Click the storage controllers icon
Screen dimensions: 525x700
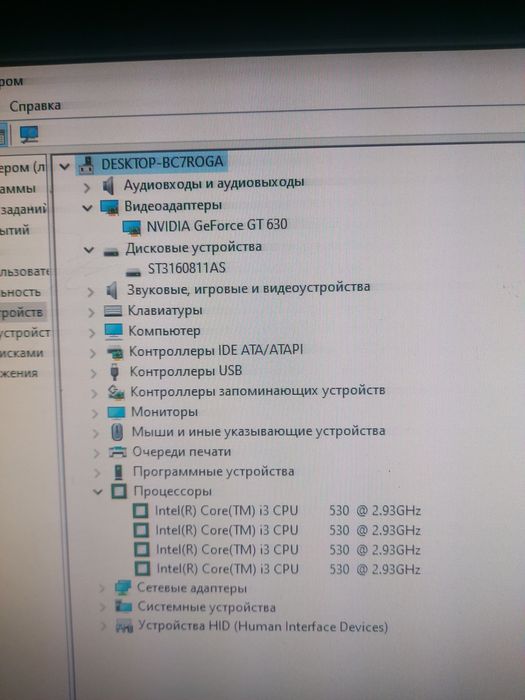pyautogui.click(x=116, y=392)
